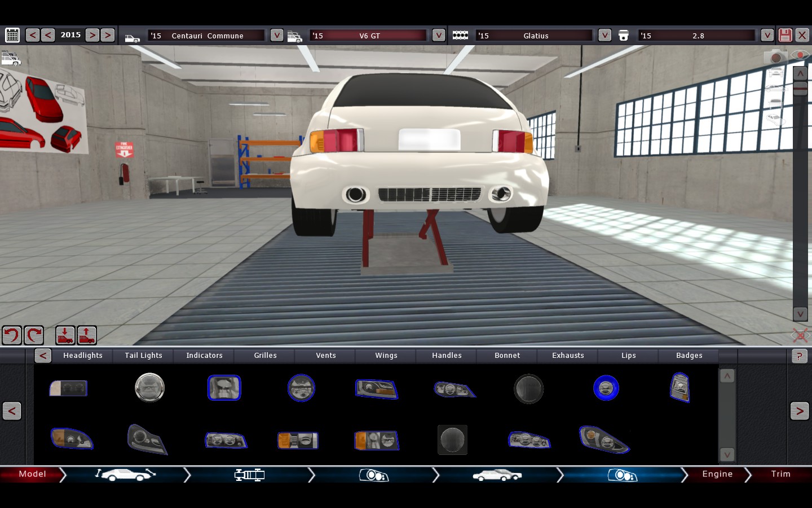Image resolution: width=812 pixels, height=508 pixels.
Task: Click the fixture list scroll down arrow
Action: pos(727,454)
